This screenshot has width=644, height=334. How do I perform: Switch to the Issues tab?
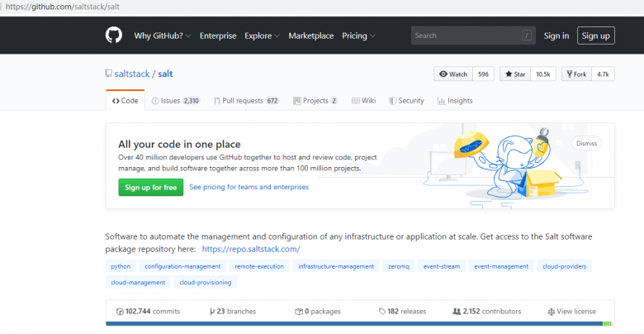[176, 101]
